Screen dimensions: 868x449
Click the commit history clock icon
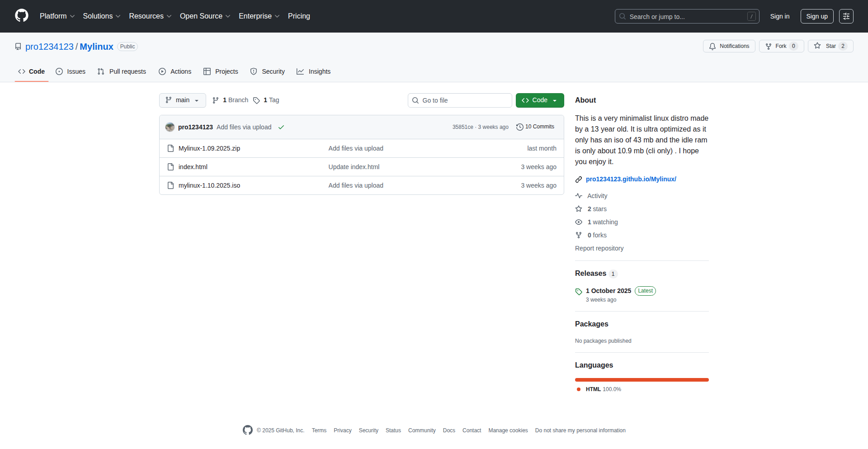(519, 127)
